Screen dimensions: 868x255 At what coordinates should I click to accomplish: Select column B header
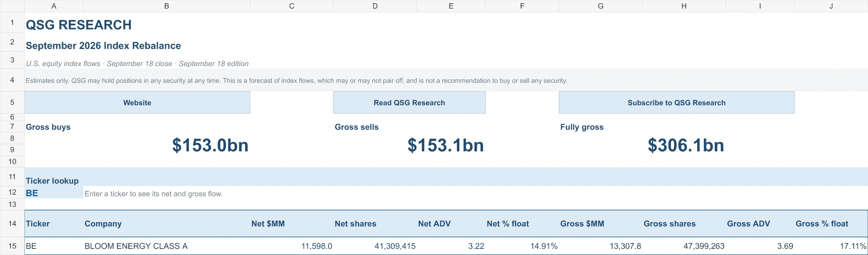167,6
